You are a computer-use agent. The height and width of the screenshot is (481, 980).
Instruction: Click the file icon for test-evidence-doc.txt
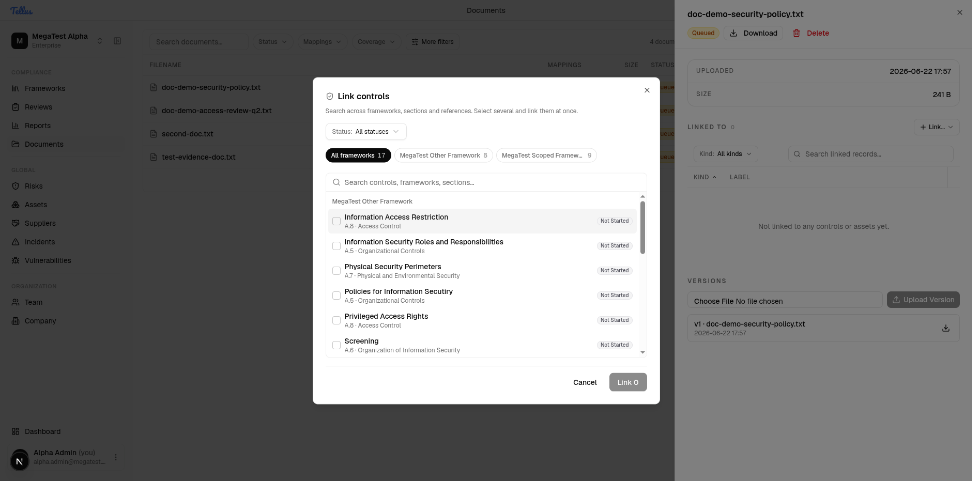pyautogui.click(x=154, y=157)
